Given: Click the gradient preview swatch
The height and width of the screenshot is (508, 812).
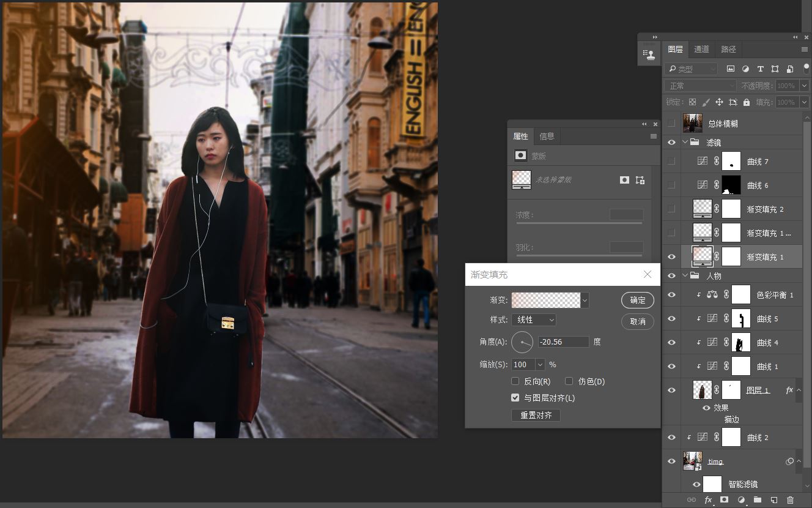Looking at the screenshot, I should point(545,300).
